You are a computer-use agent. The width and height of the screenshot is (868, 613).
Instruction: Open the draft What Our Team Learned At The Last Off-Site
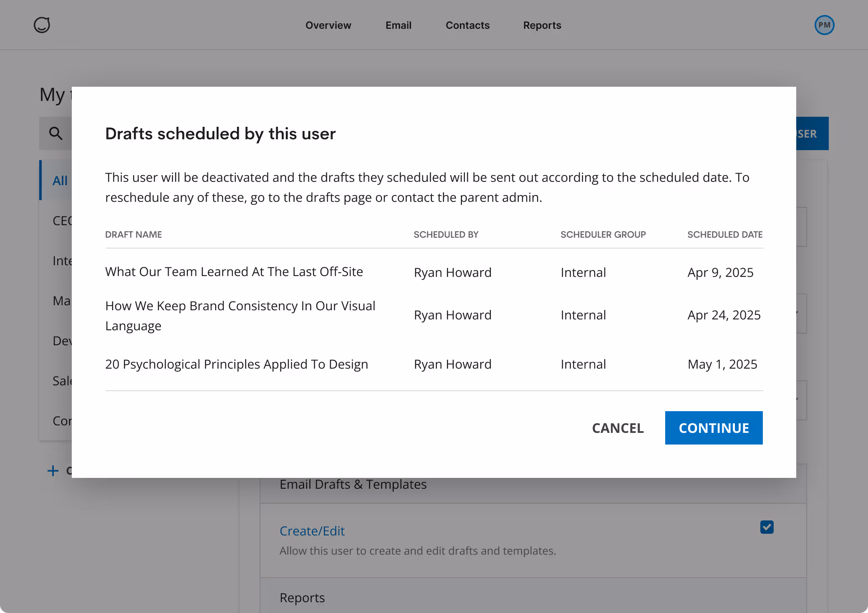coord(234,271)
